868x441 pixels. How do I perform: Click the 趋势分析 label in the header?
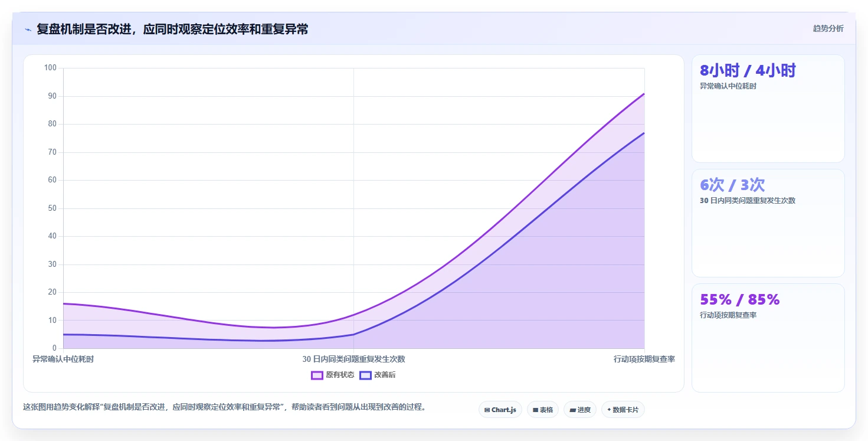[x=828, y=28]
